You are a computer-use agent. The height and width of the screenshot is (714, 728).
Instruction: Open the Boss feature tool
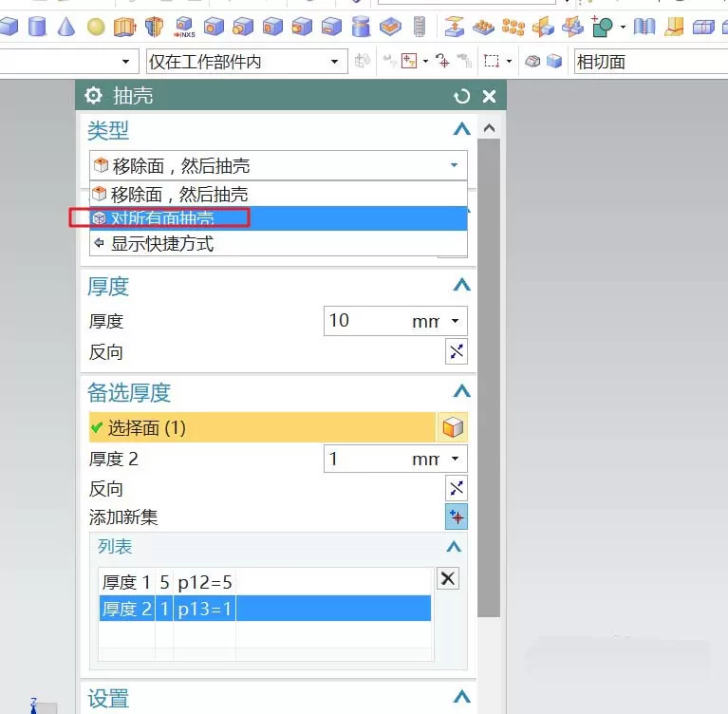tap(243, 27)
